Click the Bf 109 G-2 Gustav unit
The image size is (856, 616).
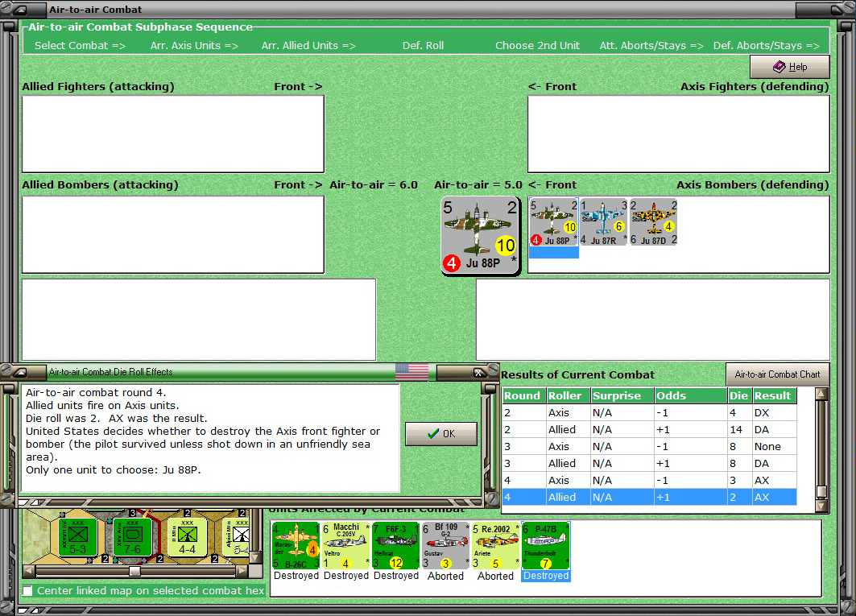point(445,546)
